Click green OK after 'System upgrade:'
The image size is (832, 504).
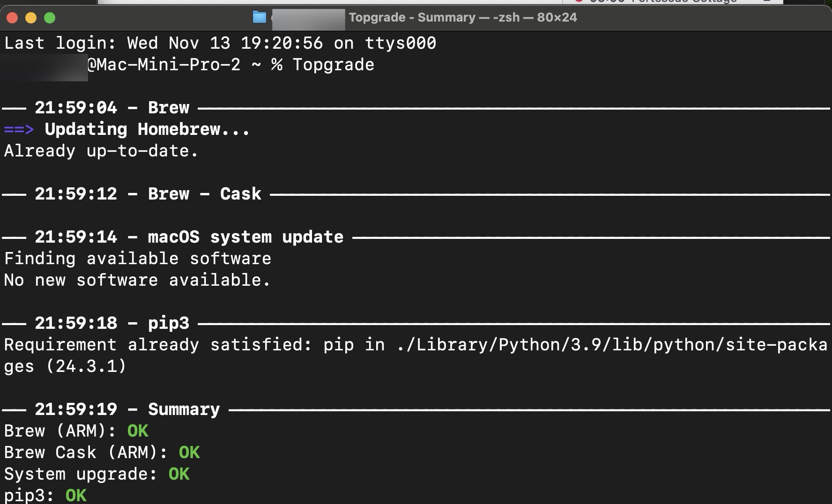click(x=179, y=474)
